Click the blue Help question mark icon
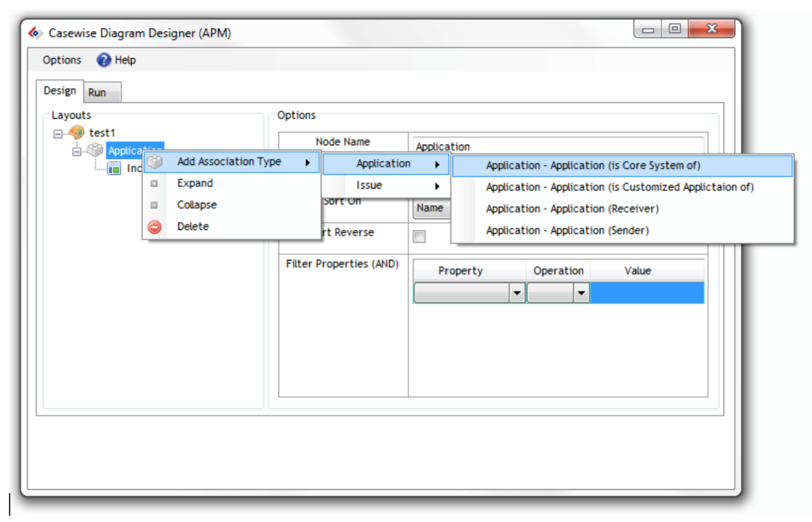Viewport: 812px width, 522px height. pos(103,60)
